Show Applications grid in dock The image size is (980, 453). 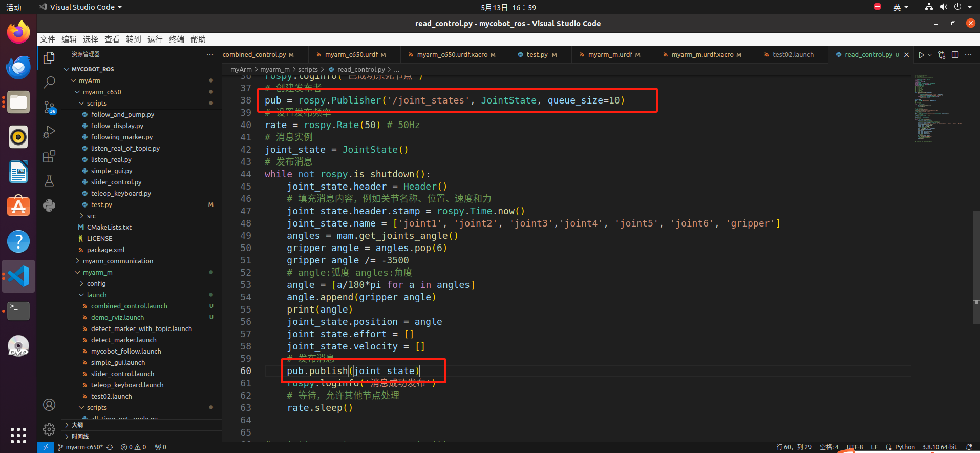coord(18,435)
